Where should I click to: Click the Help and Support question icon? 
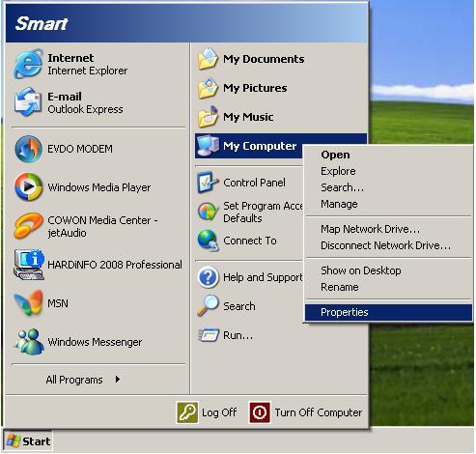click(208, 277)
